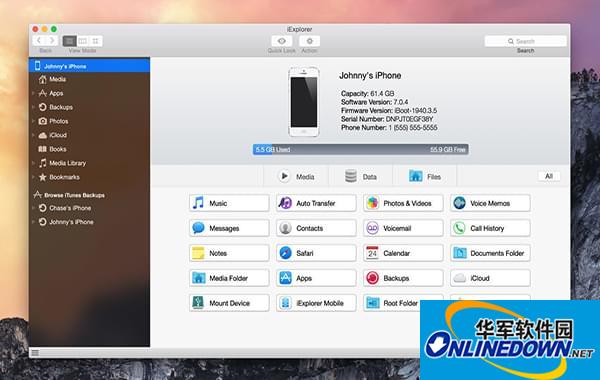
Task: Switch to icon grid view mode
Action: (x=96, y=41)
